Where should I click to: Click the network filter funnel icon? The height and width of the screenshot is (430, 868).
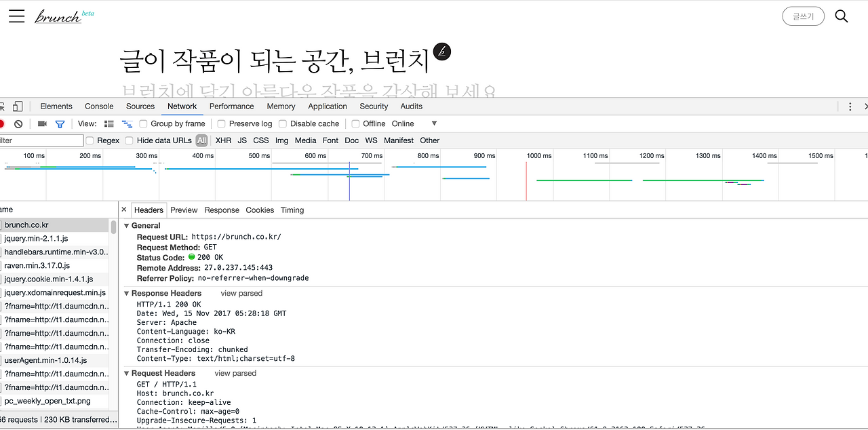(x=60, y=124)
